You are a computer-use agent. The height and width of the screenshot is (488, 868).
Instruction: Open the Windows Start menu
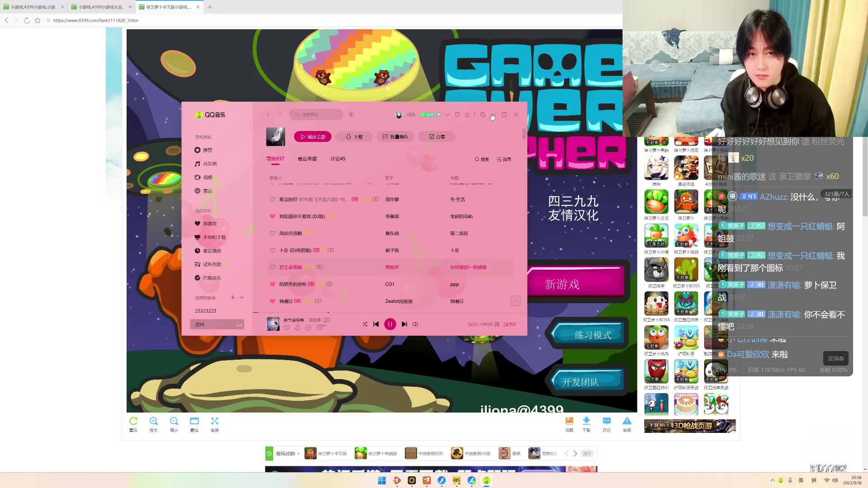coord(382,480)
